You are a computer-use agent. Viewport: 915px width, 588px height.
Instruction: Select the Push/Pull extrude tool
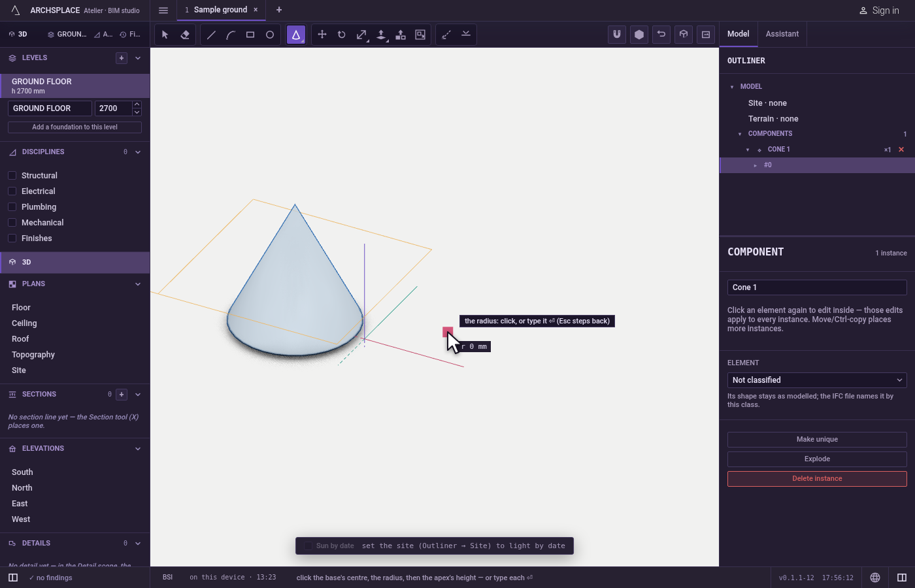point(381,35)
